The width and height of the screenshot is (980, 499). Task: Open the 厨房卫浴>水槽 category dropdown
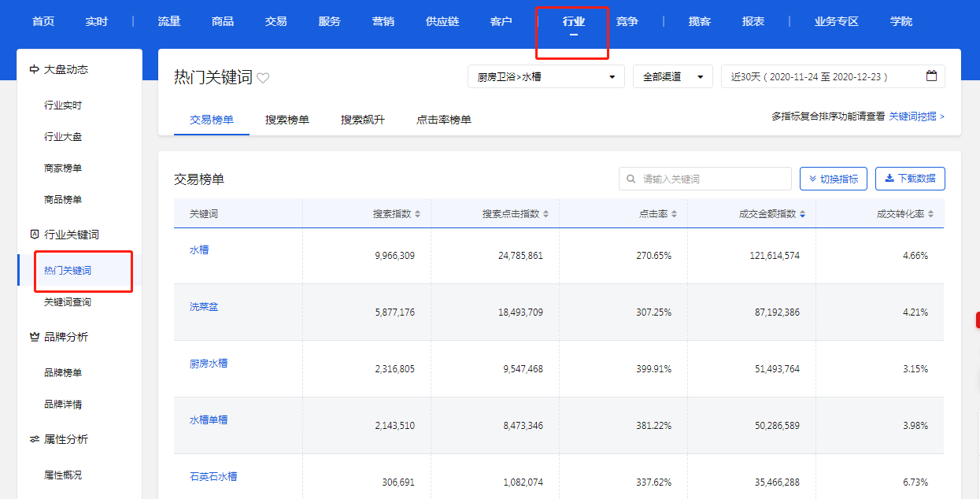[x=545, y=76]
